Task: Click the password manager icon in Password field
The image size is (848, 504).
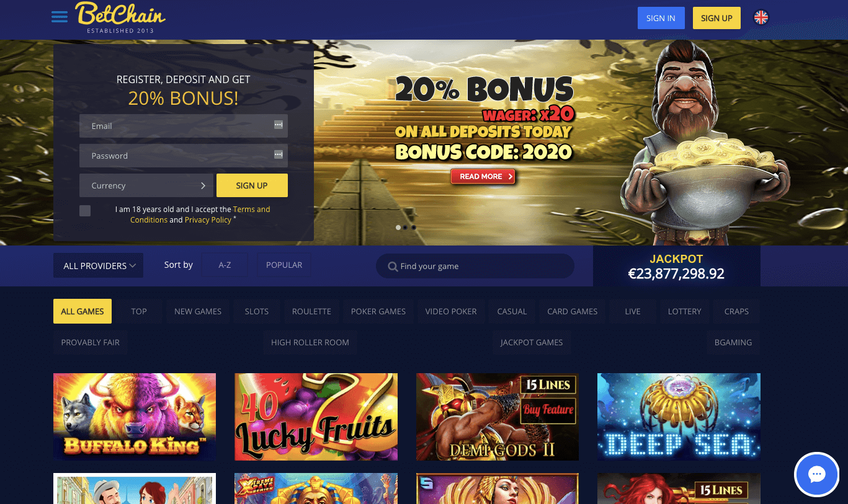Action: click(279, 154)
